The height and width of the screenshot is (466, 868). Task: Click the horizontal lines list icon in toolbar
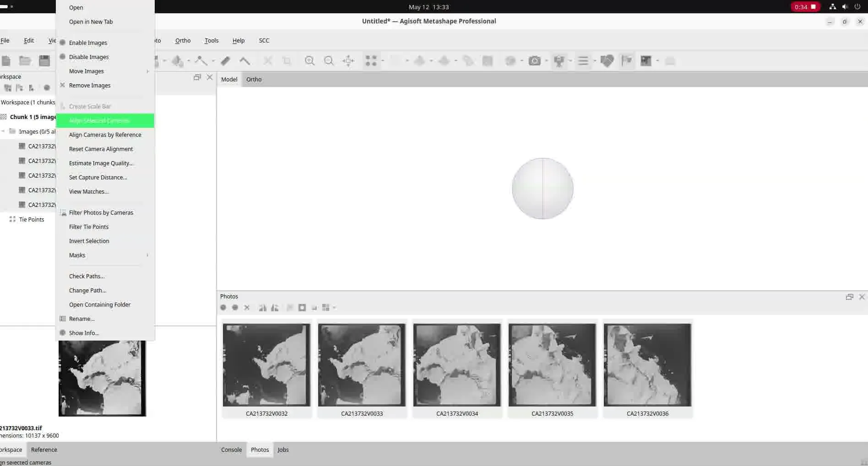click(x=583, y=61)
